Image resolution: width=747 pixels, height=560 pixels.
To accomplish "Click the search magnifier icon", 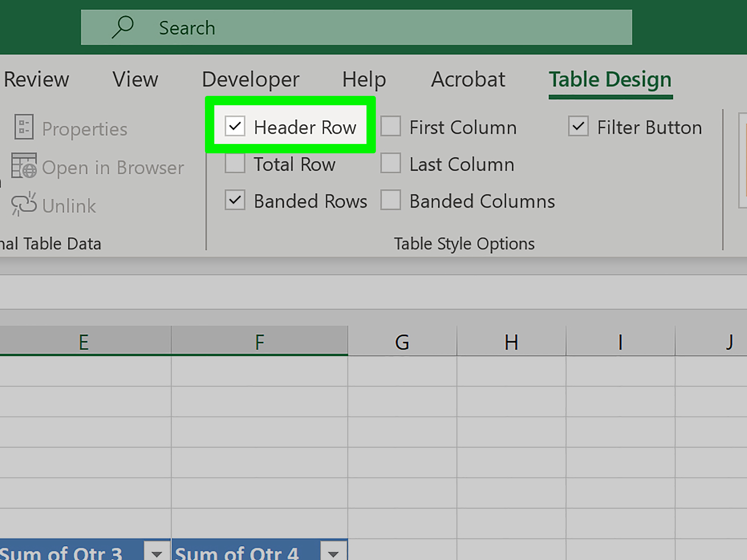I will [x=122, y=27].
